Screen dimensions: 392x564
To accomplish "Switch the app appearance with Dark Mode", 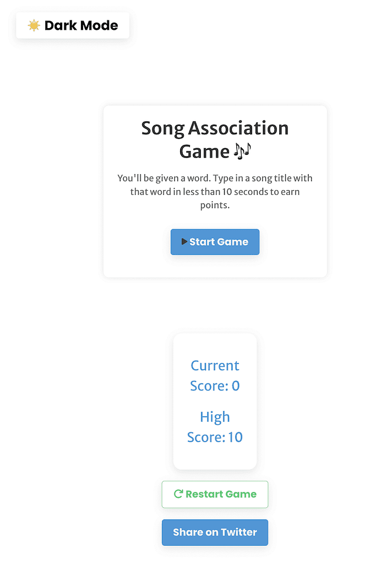I will coord(72,25).
